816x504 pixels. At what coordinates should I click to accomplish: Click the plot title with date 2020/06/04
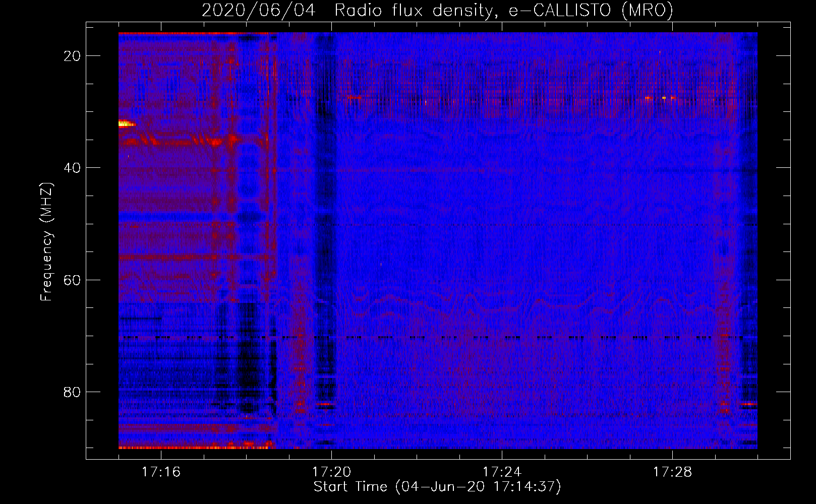pyautogui.click(x=437, y=10)
